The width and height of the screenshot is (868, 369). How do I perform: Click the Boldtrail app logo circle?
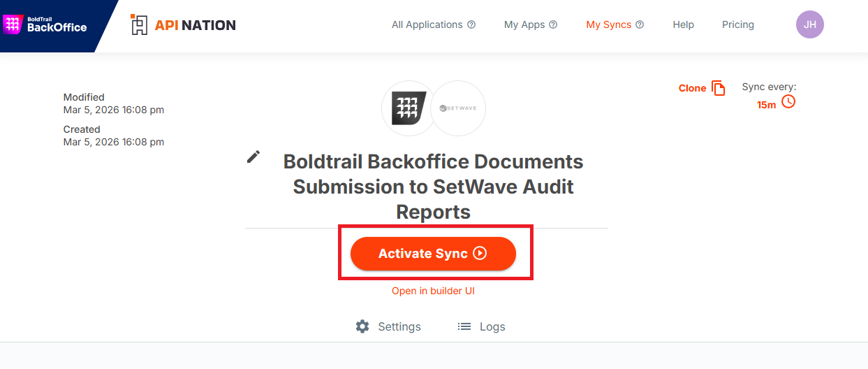pos(408,108)
